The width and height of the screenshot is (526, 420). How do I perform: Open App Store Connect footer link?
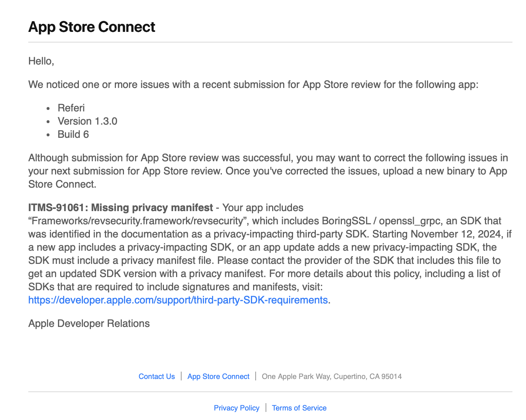218,376
